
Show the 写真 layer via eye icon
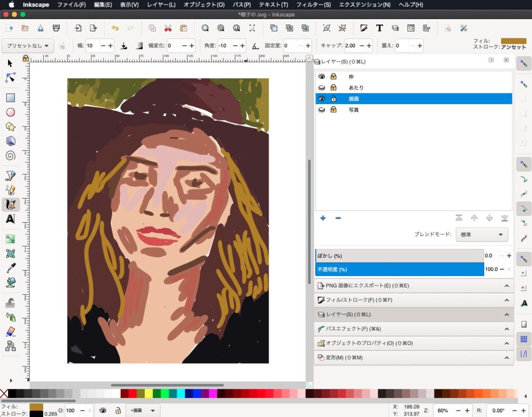(322, 110)
